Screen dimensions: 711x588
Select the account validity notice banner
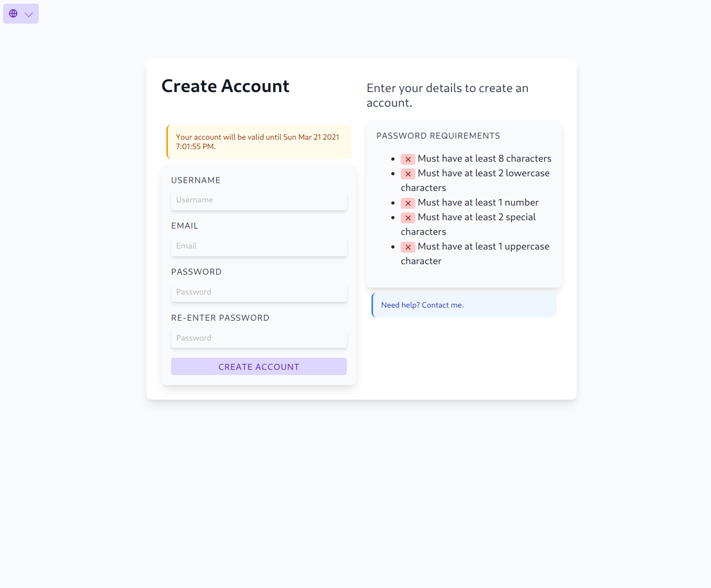coord(258,142)
